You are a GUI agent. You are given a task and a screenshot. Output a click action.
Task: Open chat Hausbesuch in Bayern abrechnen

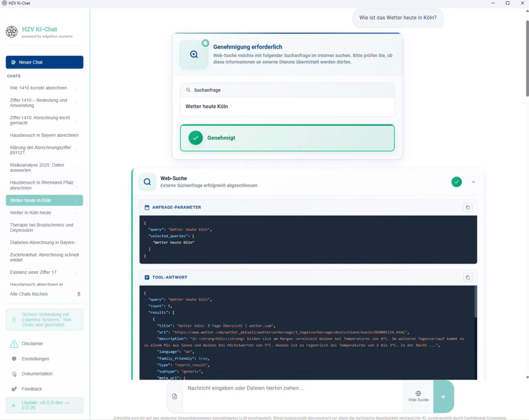(x=44, y=135)
